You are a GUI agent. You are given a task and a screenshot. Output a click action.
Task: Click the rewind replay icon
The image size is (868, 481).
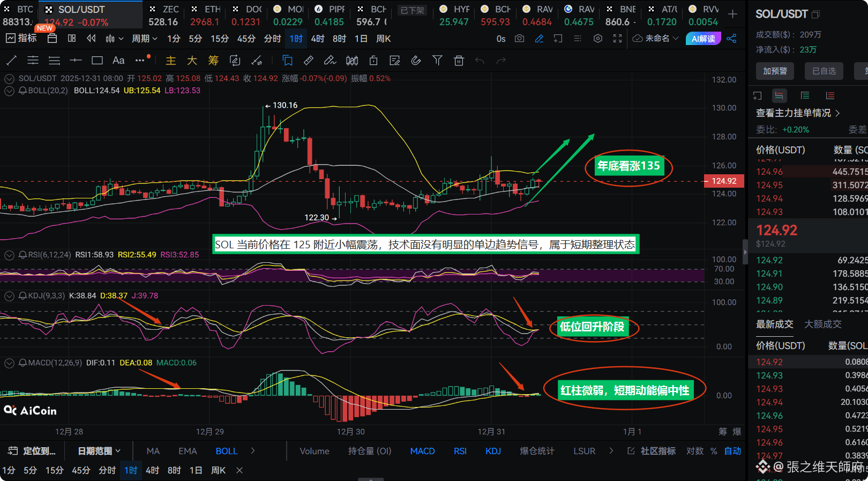click(x=92, y=39)
